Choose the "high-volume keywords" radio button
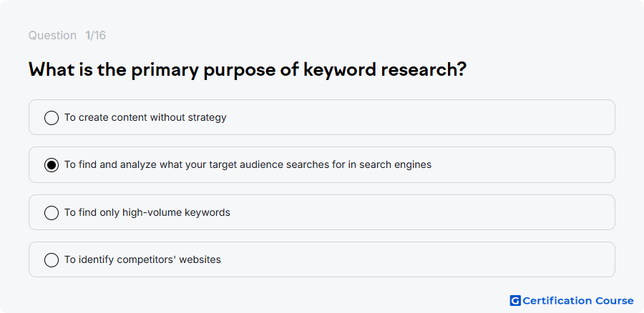 point(52,213)
